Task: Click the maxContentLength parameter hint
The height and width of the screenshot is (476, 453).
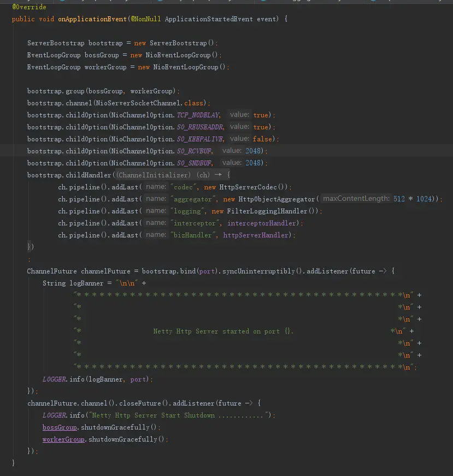Action: click(x=356, y=199)
